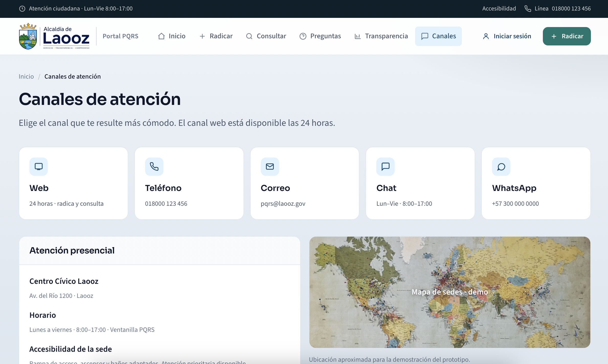Open the Preguntas navigation item

coord(320,36)
